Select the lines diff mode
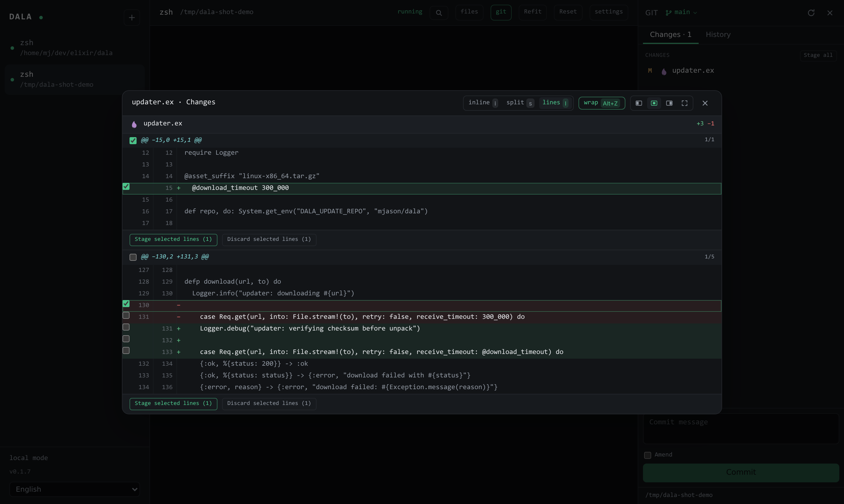Viewport: 844px width, 504px height. [x=555, y=103]
